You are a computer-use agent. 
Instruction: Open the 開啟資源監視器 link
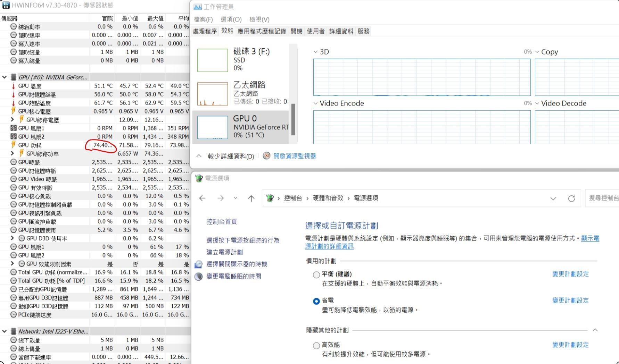click(295, 156)
